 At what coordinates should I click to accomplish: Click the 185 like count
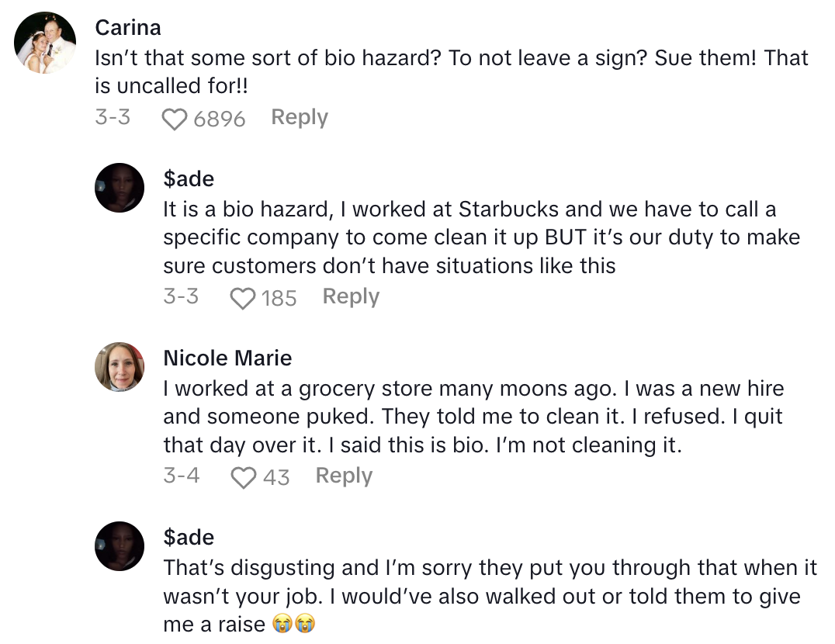pyautogui.click(x=279, y=299)
